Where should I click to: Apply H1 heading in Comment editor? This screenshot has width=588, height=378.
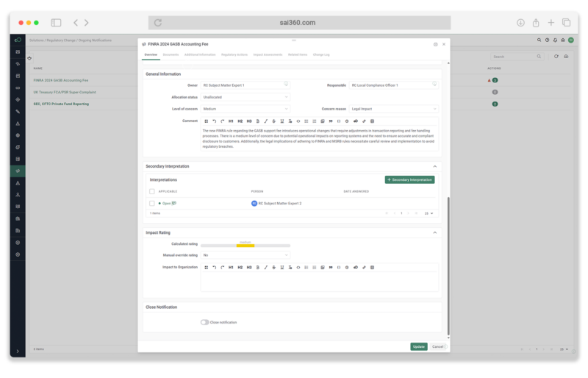pos(231,121)
